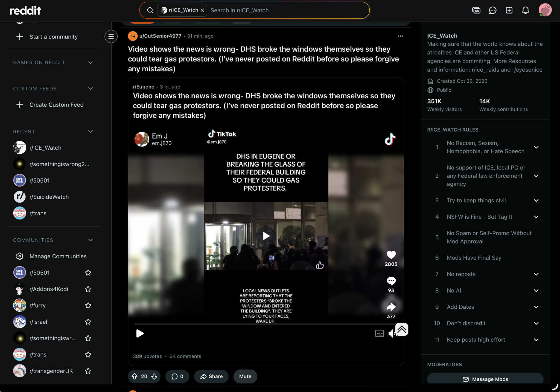Expand the No reposts rule
Image resolution: width=560 pixels, height=392 pixels.
pos(536,274)
